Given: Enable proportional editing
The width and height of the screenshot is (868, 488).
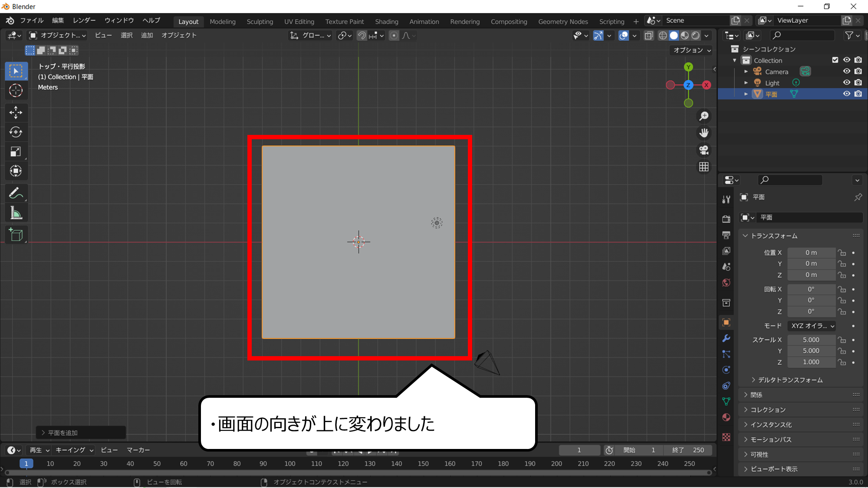Looking at the screenshot, I should click(x=394, y=36).
